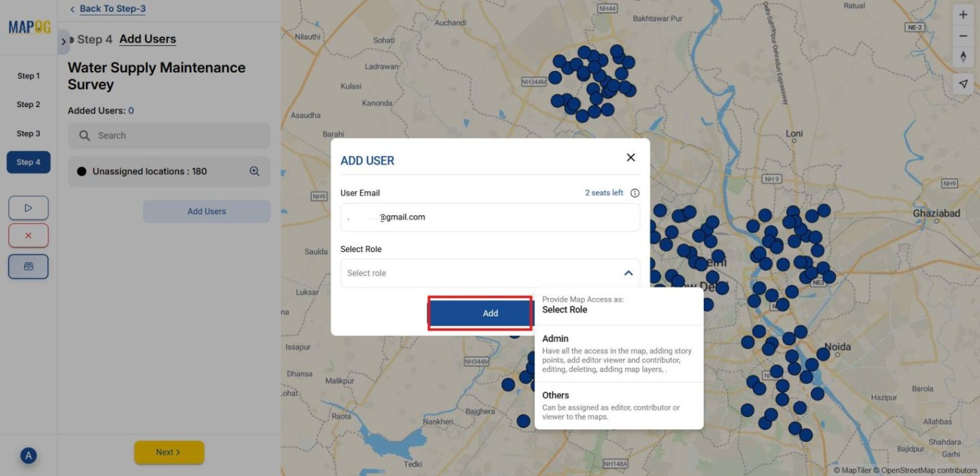The image size is (980, 476).
Task: Select the play icon in the left sidebar
Action: 28,208
